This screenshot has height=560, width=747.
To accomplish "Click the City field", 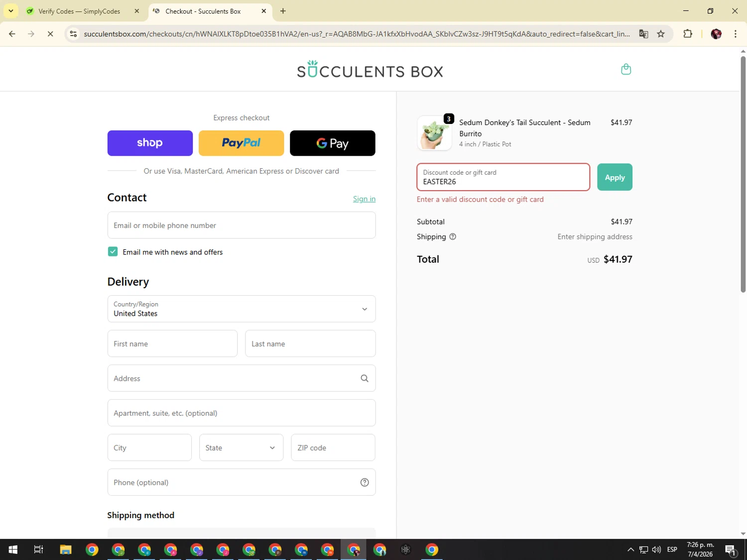I will tap(149, 448).
